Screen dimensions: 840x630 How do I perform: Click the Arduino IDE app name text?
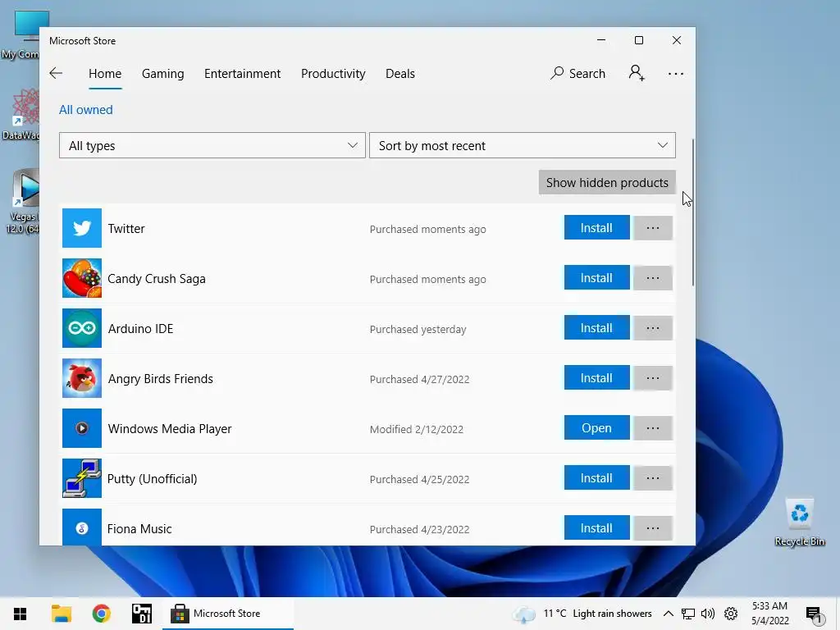point(140,328)
